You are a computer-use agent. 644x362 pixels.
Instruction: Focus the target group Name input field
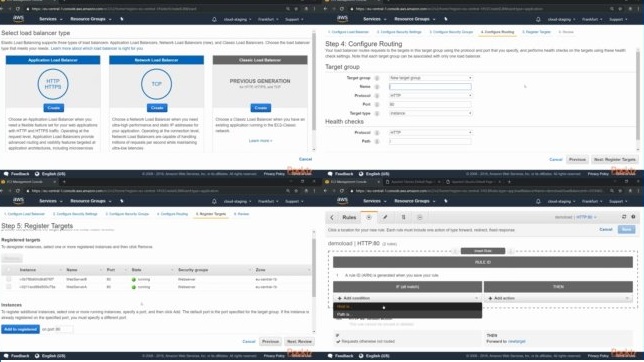(430, 87)
